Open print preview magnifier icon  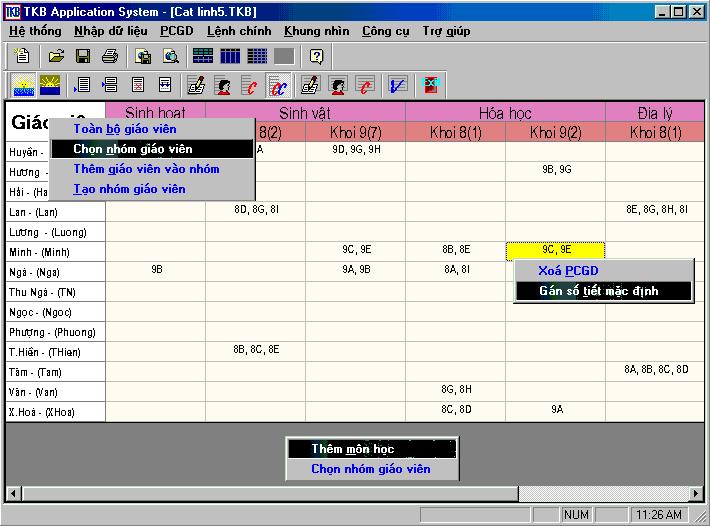coord(171,56)
